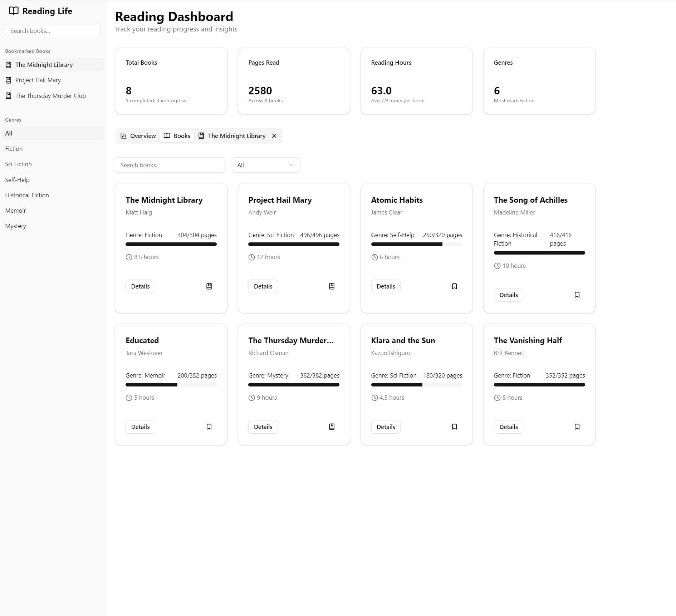This screenshot has width=676, height=616.
Task: Remove bookmark on The Midnight Library card
Action: pos(209,286)
